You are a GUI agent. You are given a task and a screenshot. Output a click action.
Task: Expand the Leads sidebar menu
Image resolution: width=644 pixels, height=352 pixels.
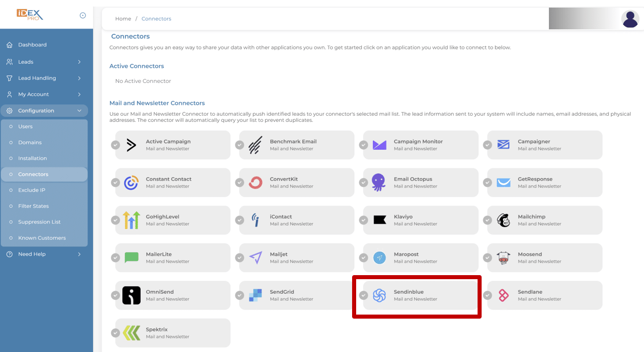[x=44, y=62]
